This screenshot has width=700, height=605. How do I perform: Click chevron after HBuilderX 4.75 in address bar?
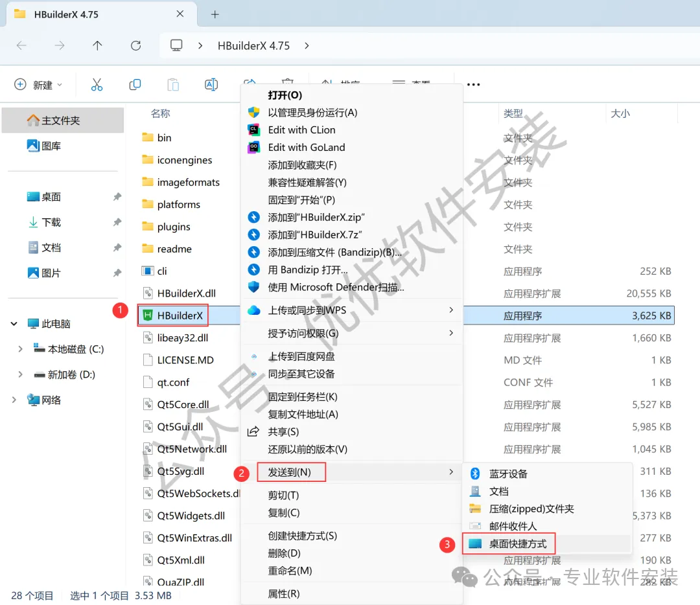coord(307,45)
